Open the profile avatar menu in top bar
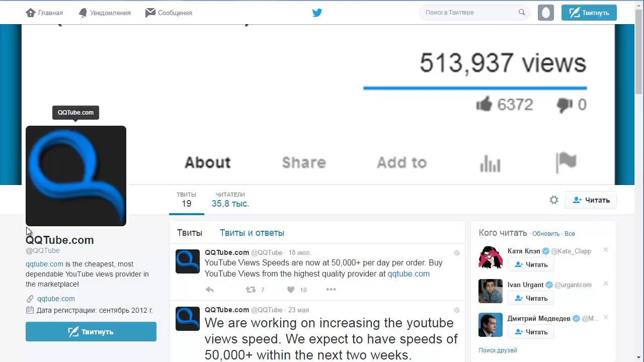 (546, 13)
